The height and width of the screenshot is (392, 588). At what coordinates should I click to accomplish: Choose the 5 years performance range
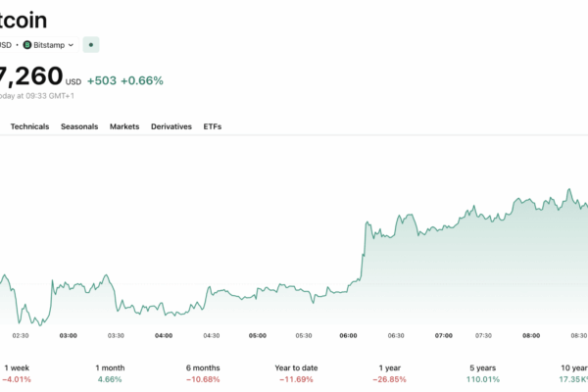tap(483, 373)
